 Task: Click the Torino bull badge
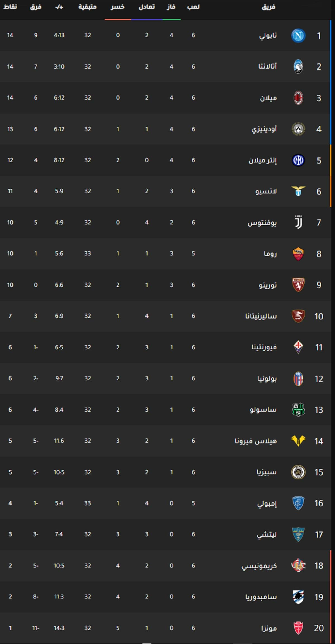[x=298, y=285]
